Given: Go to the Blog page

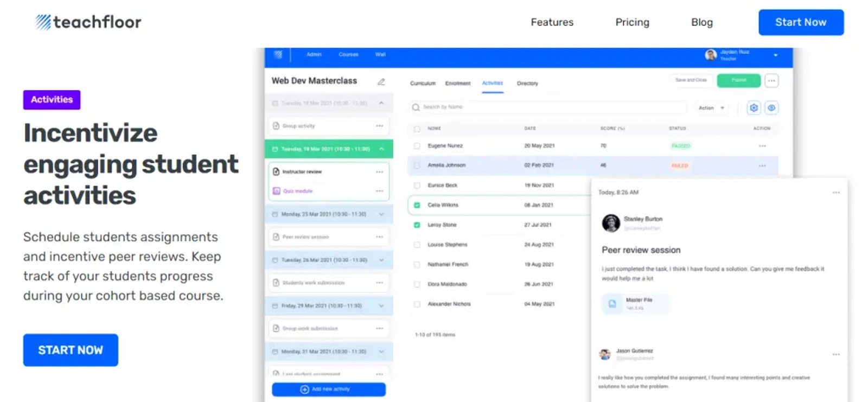Looking at the screenshot, I should [x=701, y=22].
